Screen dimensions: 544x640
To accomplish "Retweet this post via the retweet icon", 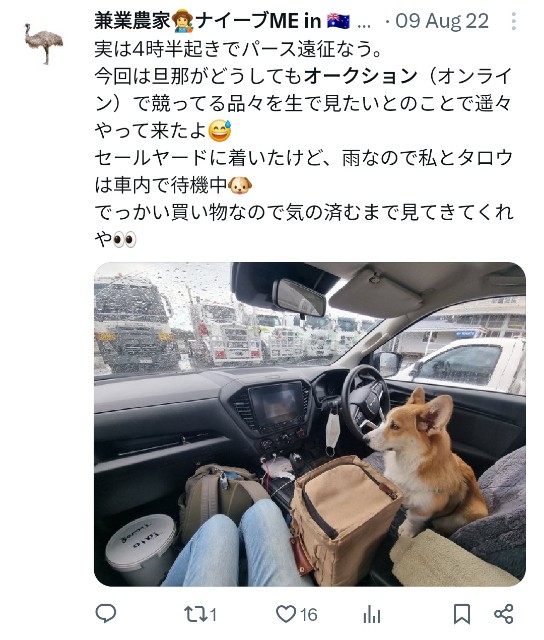I will [195, 614].
